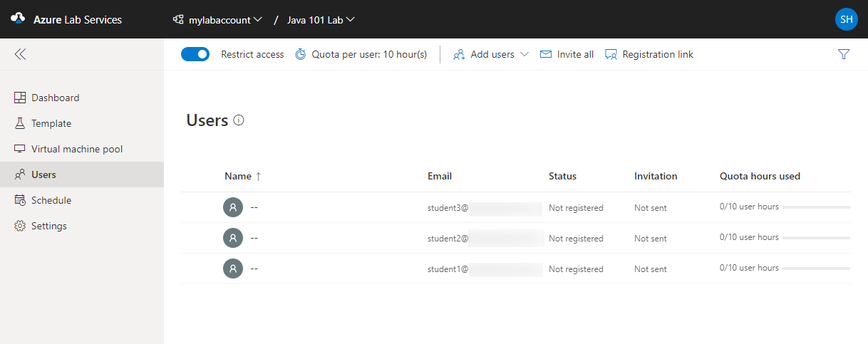
Task: Click the quota stopwatch icon
Action: click(301, 54)
